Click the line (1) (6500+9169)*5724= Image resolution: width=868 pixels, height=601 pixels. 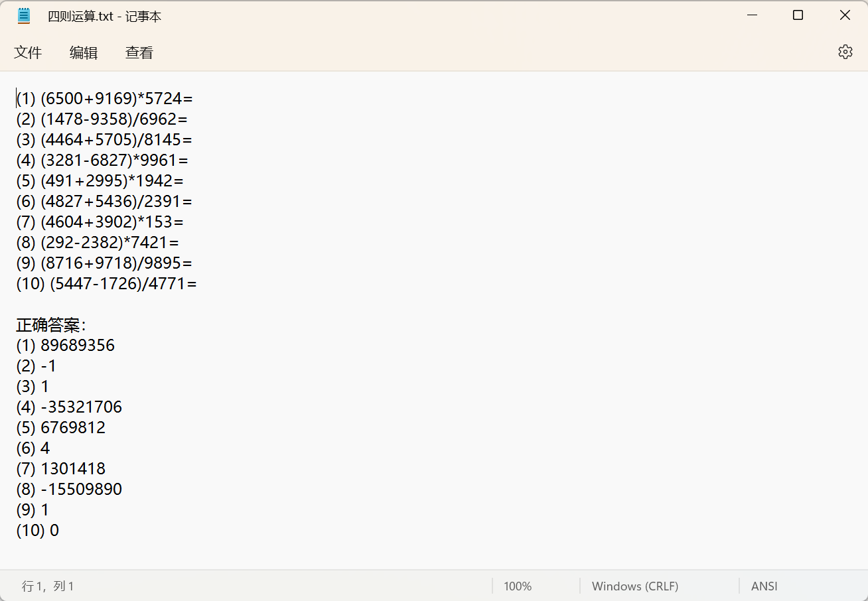tap(104, 99)
